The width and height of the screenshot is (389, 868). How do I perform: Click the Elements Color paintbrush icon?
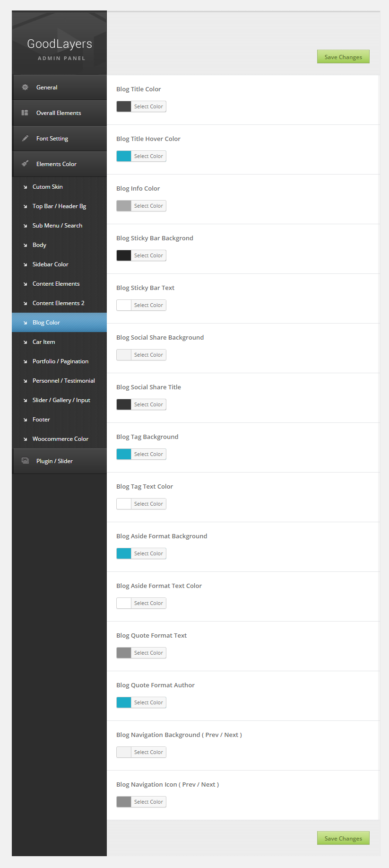point(25,164)
